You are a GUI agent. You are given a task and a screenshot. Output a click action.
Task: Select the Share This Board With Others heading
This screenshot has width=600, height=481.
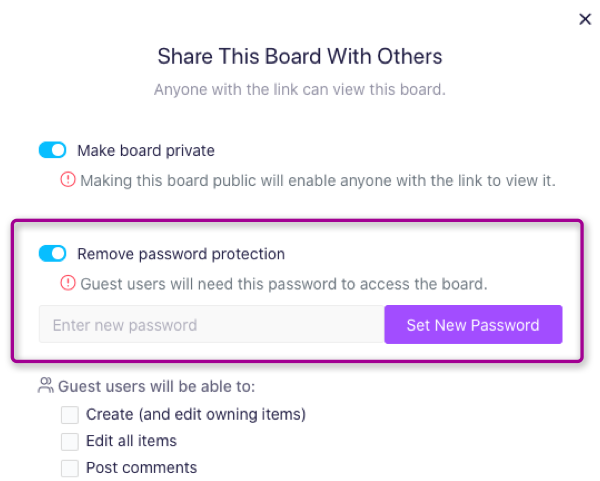pos(300,56)
